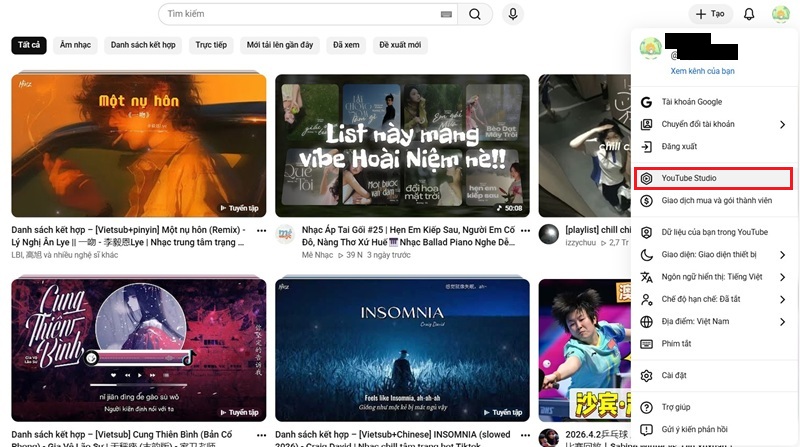800x447 pixels.
Task: Click the purchases dollar icon
Action: click(x=646, y=201)
